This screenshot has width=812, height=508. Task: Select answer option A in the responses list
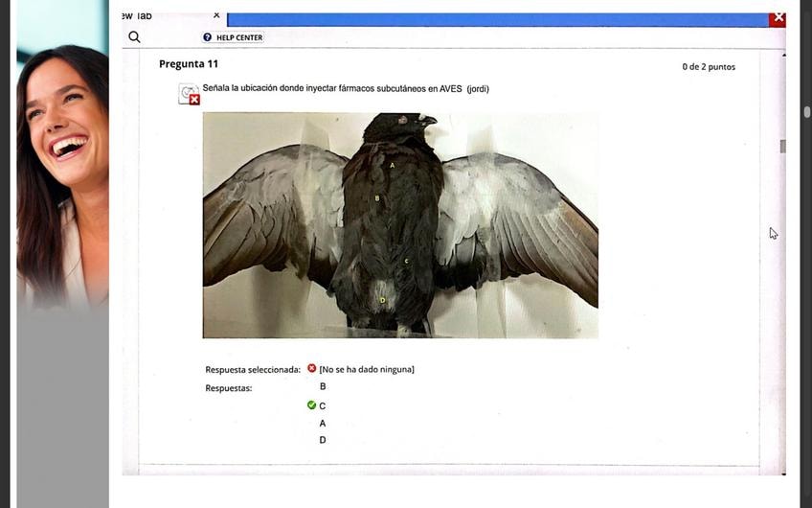[323, 424]
